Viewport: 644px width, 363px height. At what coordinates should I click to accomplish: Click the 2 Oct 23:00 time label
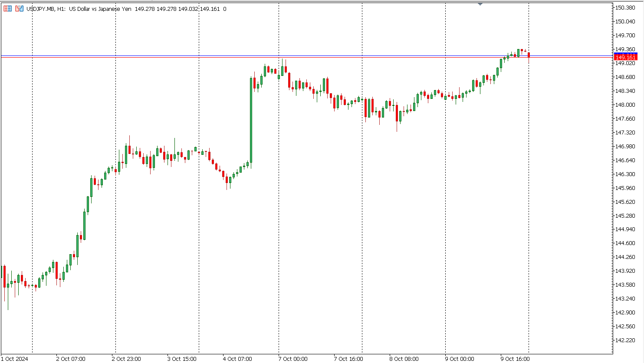126,359
